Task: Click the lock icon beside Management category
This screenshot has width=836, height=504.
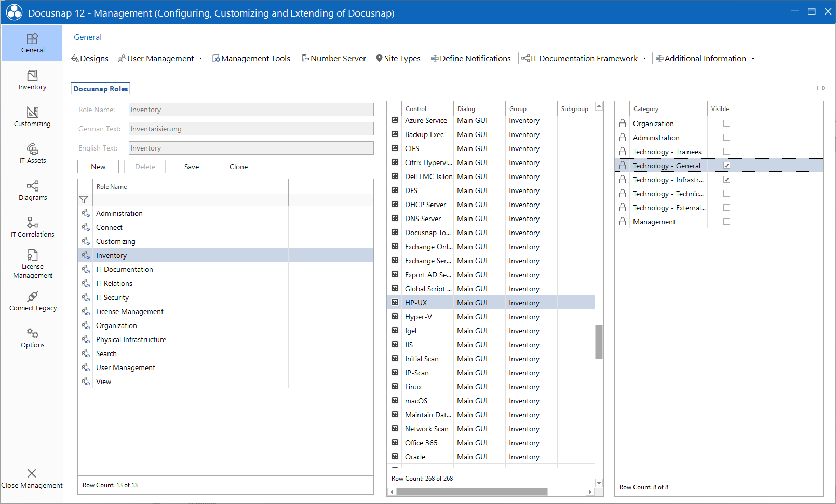Action: click(622, 222)
